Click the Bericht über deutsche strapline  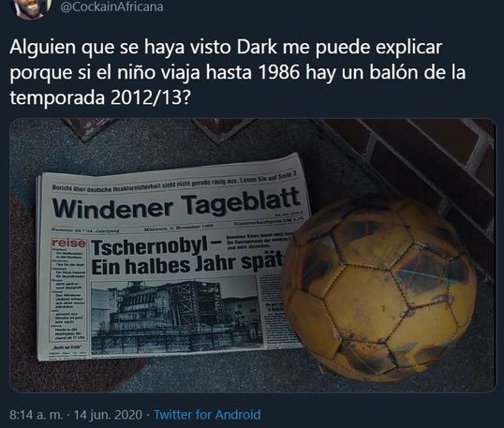(174, 183)
